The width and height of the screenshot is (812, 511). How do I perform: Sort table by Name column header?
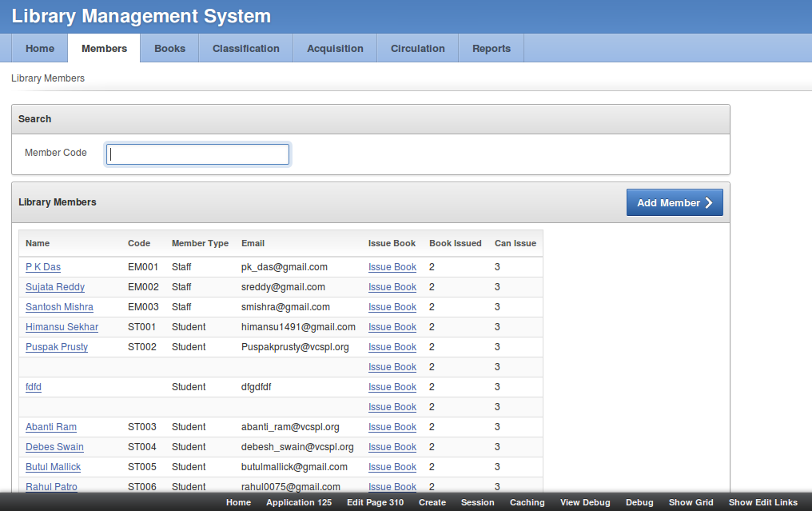[38, 243]
